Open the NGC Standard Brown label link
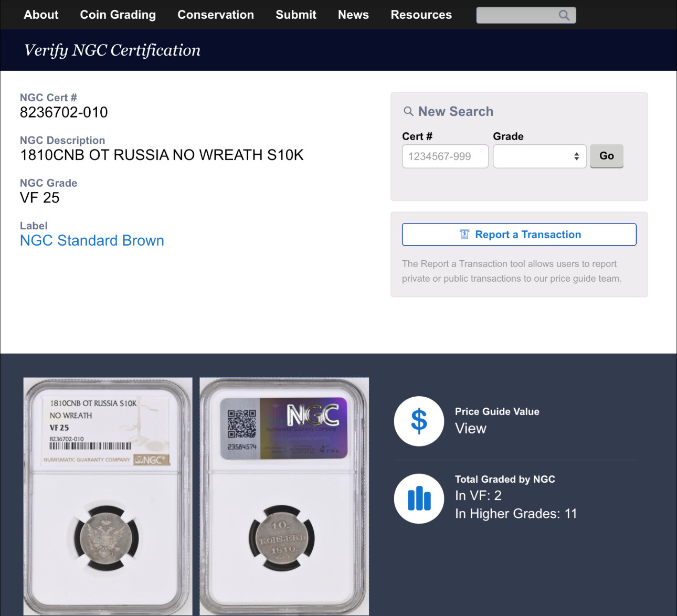 coord(92,240)
